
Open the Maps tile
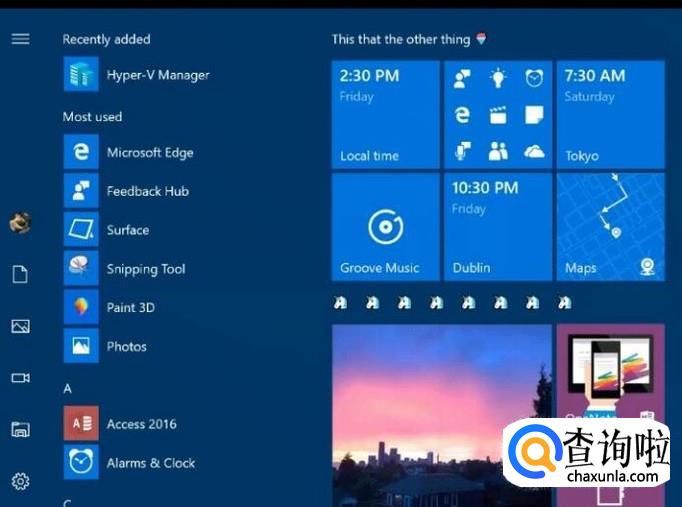(611, 227)
